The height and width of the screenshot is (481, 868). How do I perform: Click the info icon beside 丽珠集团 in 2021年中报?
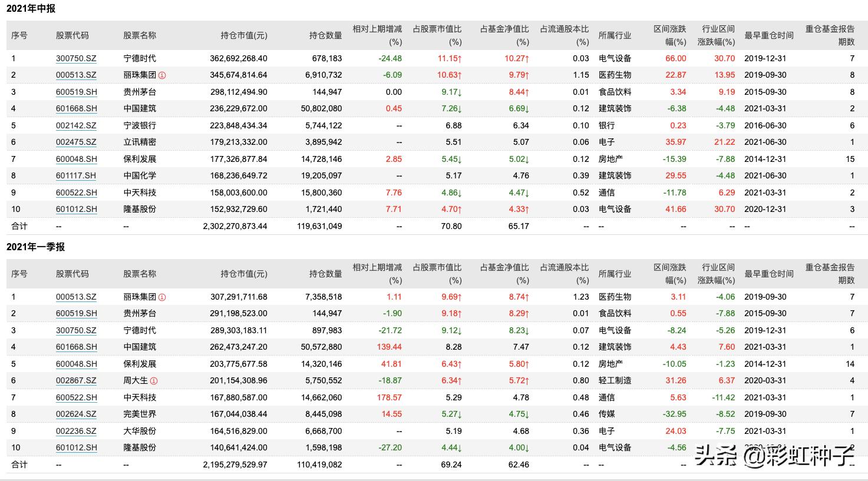click(162, 75)
